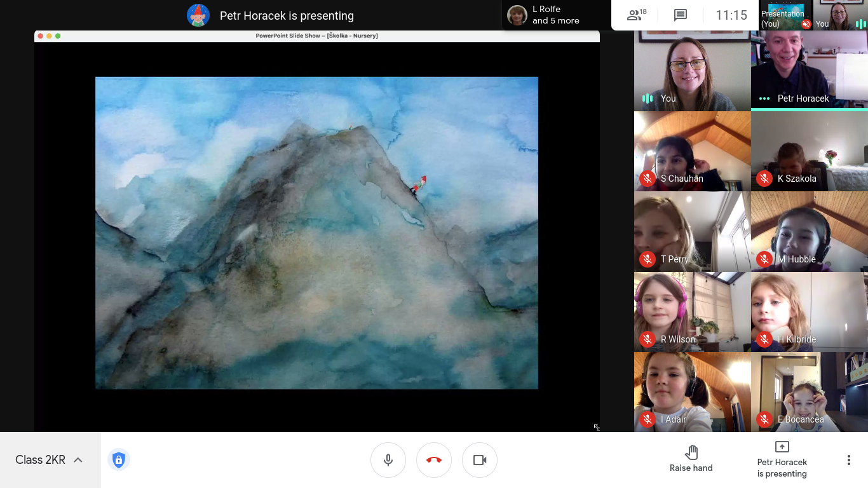Click the Petr Horacek video tile

pyautogui.click(x=809, y=69)
